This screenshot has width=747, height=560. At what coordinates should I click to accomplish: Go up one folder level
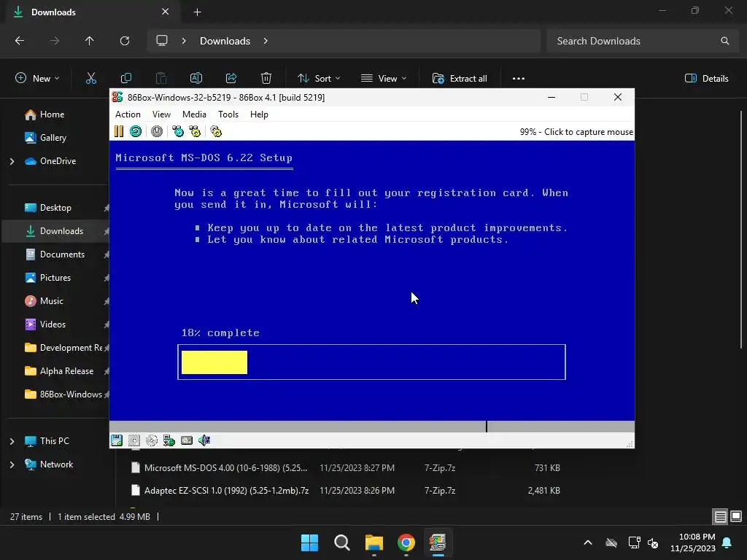[89, 41]
